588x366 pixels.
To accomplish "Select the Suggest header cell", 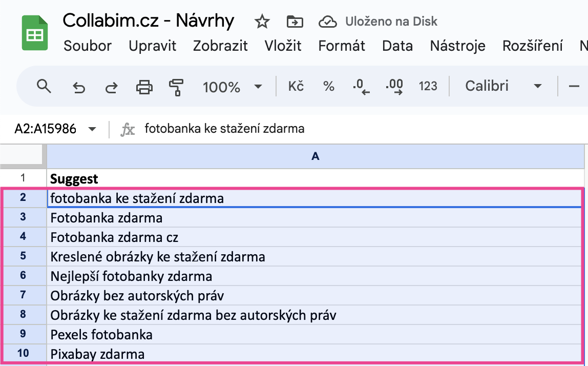I will point(316,178).
